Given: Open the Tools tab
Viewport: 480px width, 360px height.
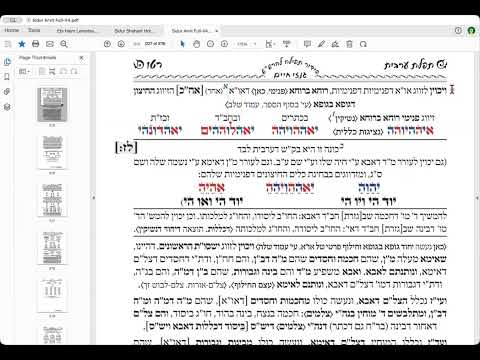Looking at the screenshot, I should point(34,30).
